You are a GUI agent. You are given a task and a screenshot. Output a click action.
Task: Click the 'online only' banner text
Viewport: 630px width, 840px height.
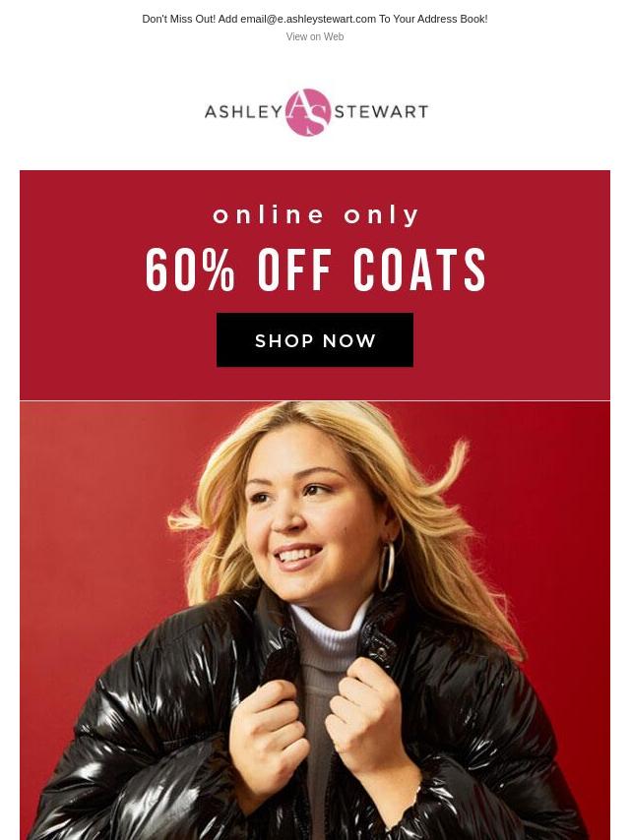point(315,214)
